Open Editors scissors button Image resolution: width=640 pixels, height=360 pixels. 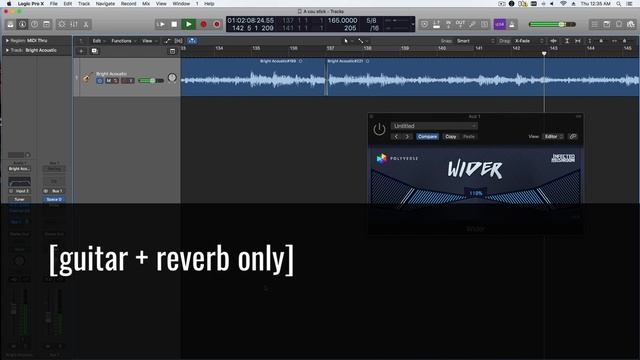[86, 24]
